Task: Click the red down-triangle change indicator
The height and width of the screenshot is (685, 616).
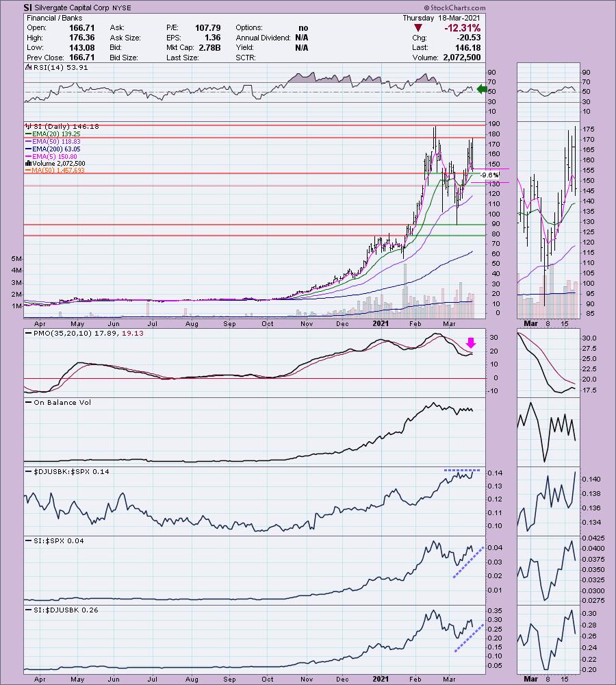Action: (418, 28)
